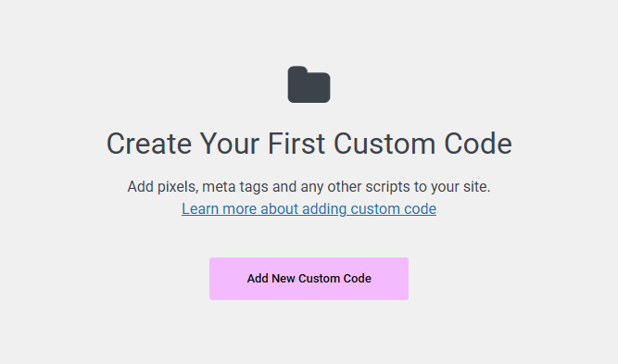The height and width of the screenshot is (364, 618).
Task: Click the dark folder icon
Action: pos(309,84)
